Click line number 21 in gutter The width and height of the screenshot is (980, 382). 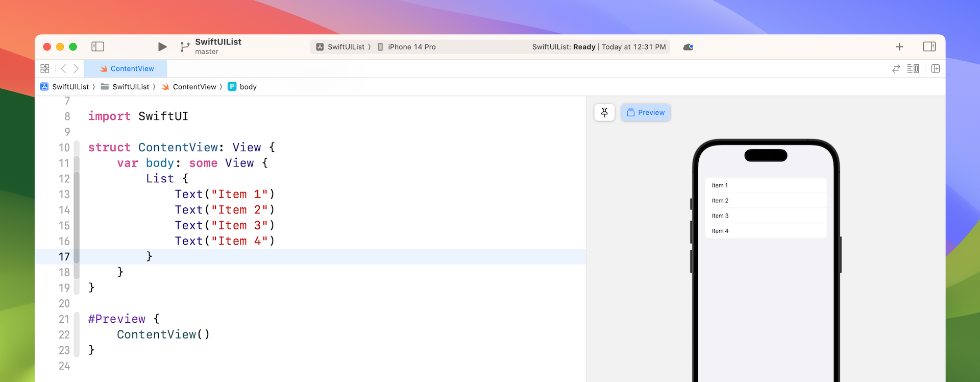point(64,319)
